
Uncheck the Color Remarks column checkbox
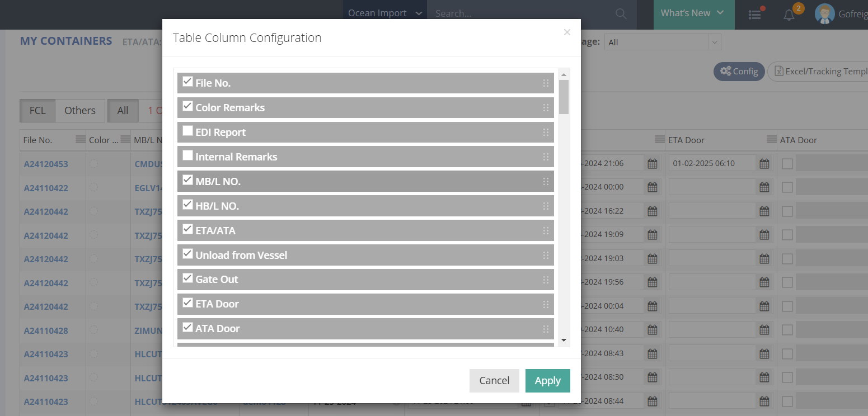[x=187, y=106]
